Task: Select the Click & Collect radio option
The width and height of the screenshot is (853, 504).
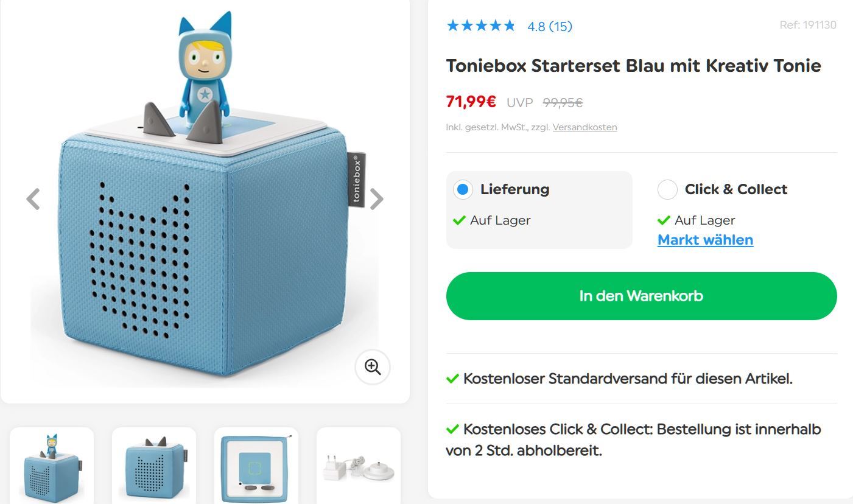Action: (667, 189)
